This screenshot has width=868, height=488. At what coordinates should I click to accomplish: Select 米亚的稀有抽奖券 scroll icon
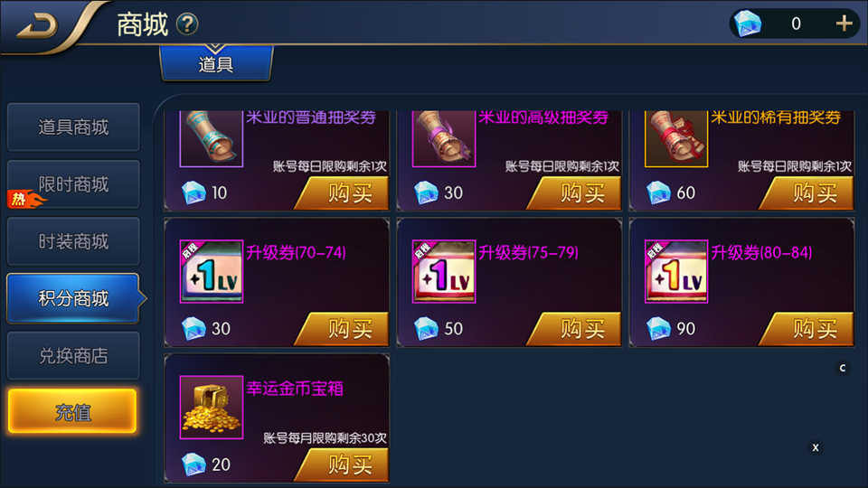676,138
